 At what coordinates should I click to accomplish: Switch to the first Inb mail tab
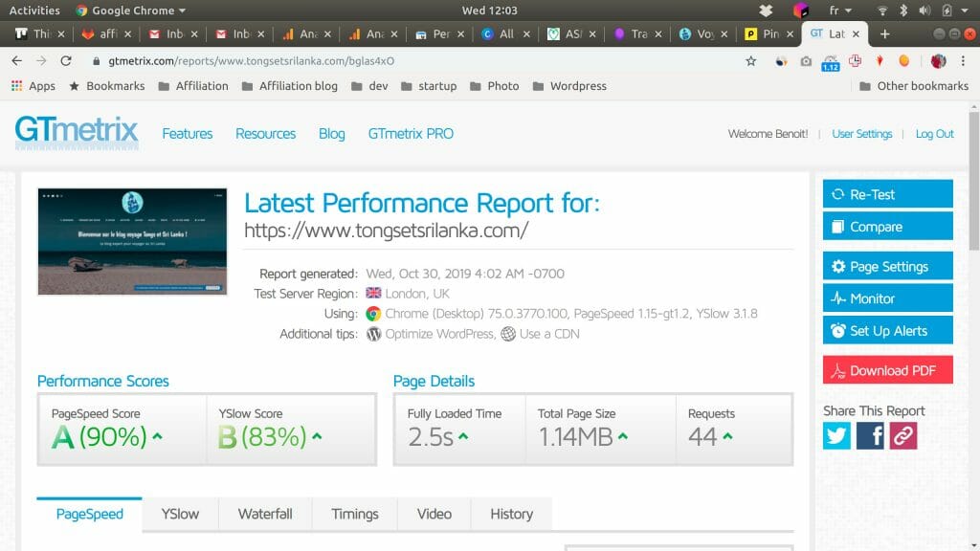tap(174, 34)
